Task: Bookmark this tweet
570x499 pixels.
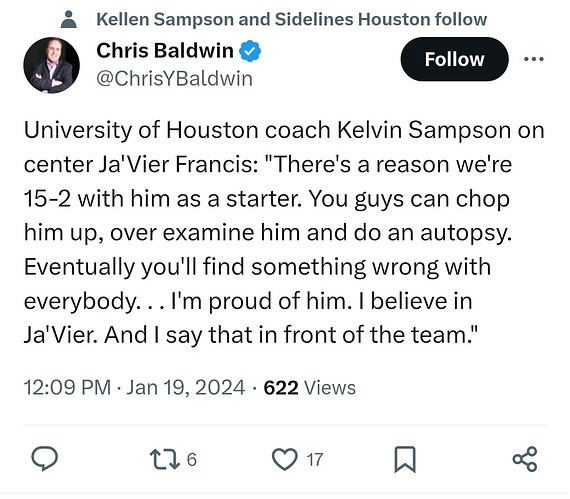Action: 405,459
